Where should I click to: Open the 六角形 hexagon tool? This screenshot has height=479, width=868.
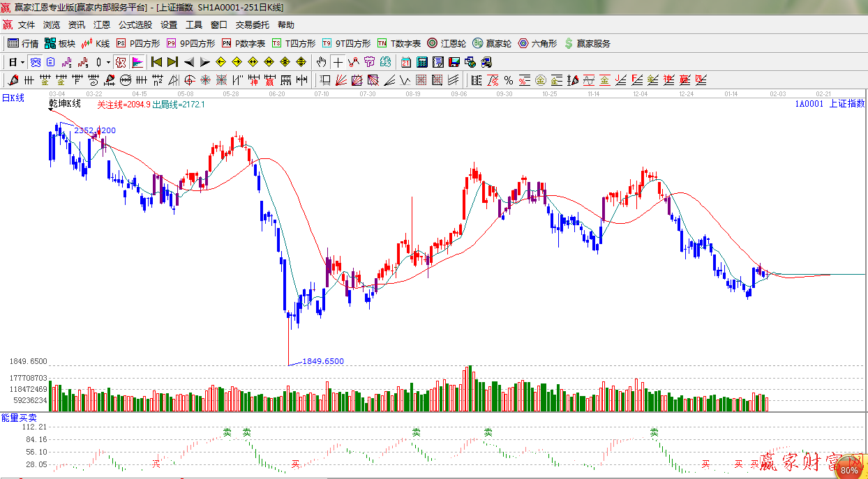(x=537, y=43)
